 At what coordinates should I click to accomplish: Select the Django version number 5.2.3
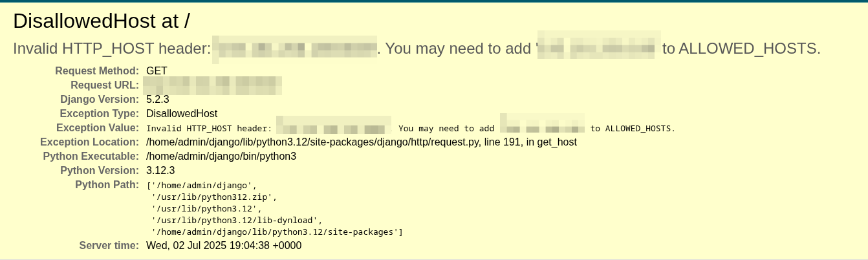[158, 99]
